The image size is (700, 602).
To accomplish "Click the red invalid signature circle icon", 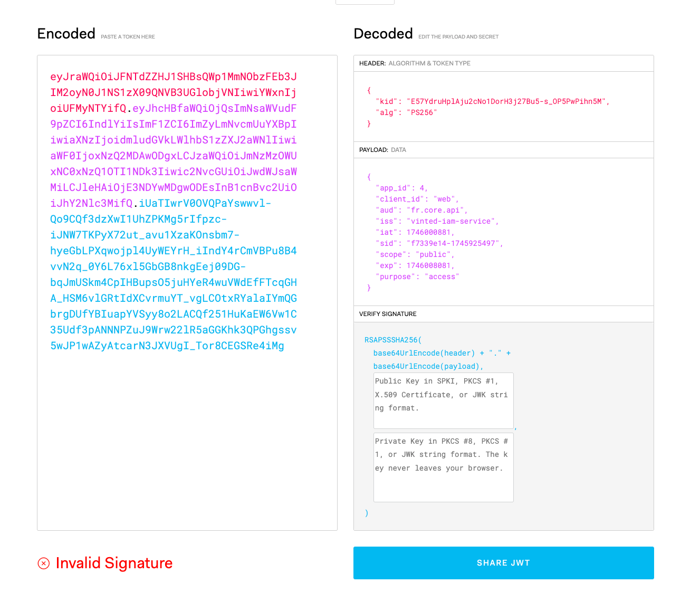I will point(44,563).
